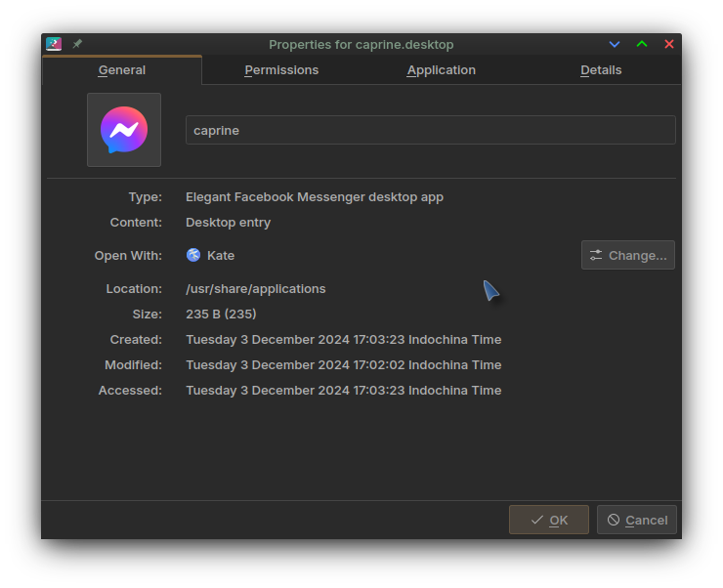
Task: Close the dialog with the red X
Action: [x=668, y=44]
